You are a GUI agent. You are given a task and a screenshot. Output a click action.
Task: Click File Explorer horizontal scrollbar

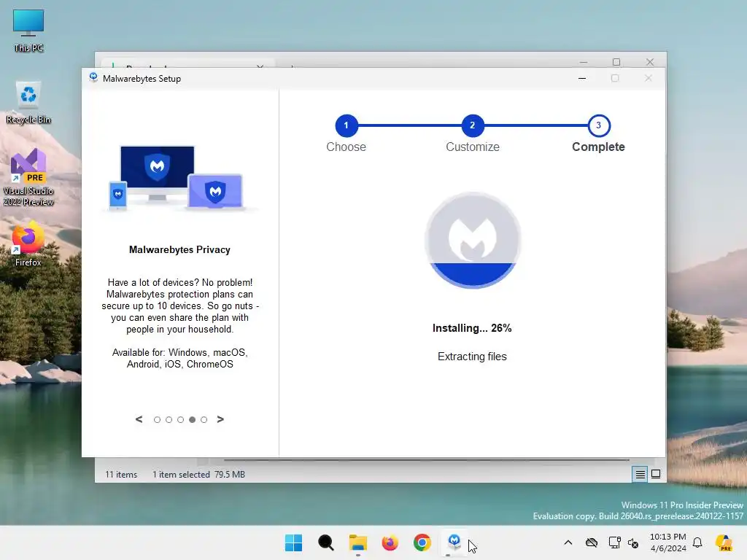click(426, 460)
